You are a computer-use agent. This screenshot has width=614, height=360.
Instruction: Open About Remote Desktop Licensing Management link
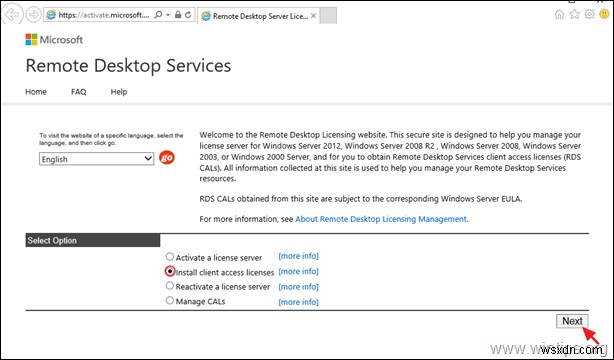[381, 219]
